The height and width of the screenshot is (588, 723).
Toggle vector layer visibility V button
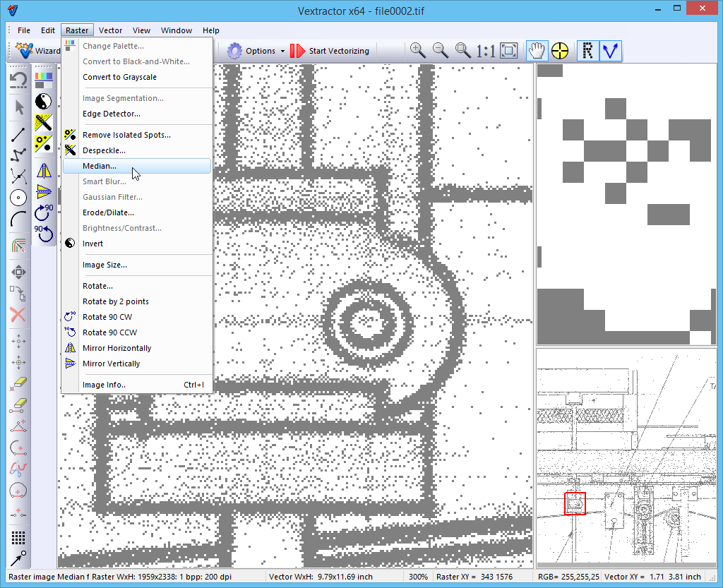click(x=610, y=50)
